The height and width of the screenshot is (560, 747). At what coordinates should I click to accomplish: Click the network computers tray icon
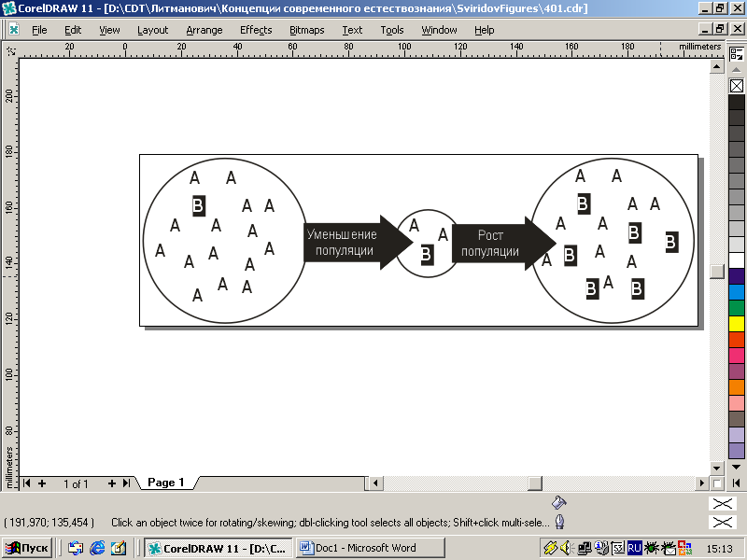[x=585, y=548]
